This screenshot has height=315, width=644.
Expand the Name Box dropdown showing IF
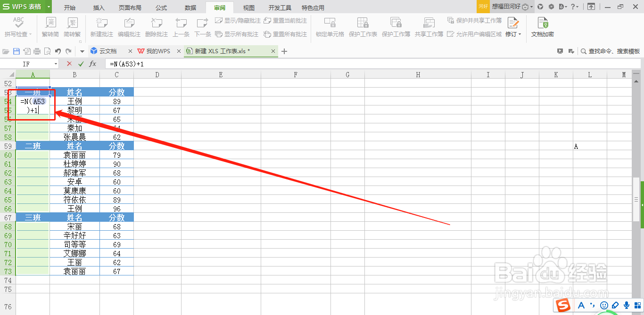pos(56,64)
